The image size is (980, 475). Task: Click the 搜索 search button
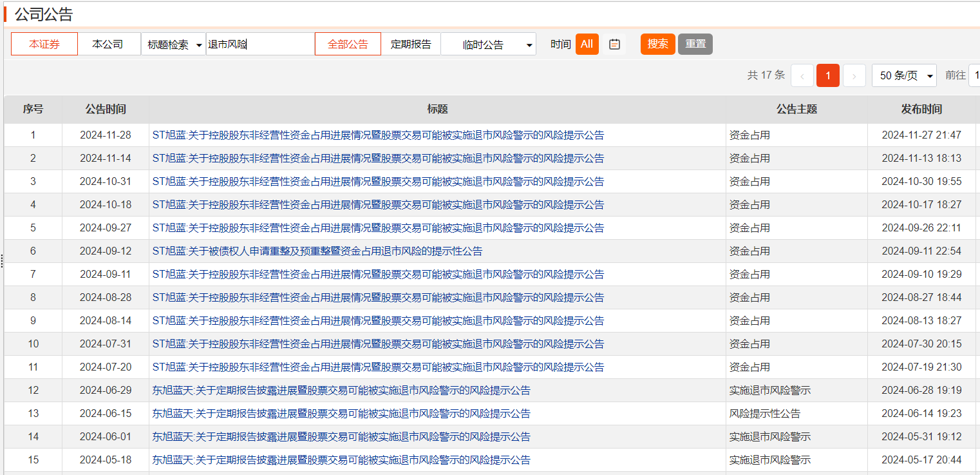pos(657,44)
